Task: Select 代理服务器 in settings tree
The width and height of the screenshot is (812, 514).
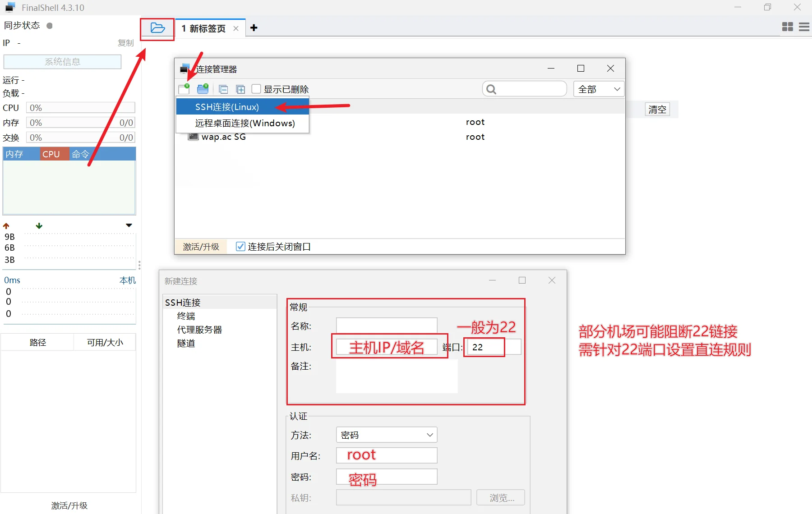Action: [199, 330]
